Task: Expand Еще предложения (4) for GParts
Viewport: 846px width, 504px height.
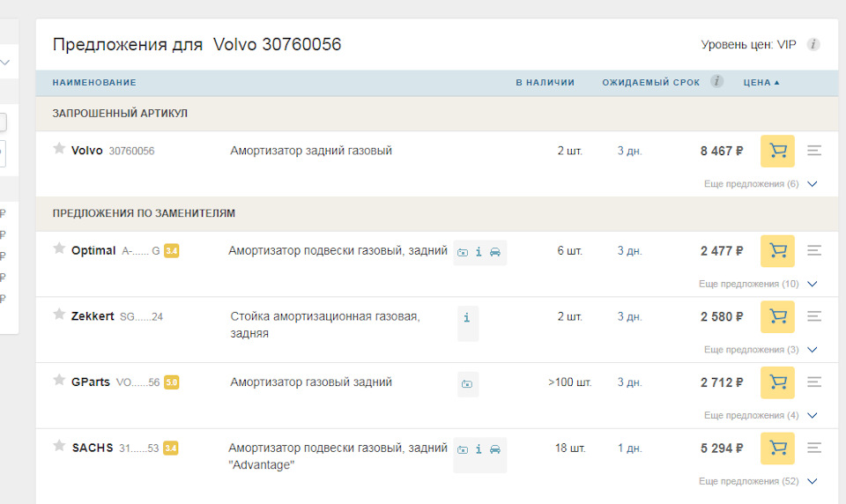Action: 761,416
